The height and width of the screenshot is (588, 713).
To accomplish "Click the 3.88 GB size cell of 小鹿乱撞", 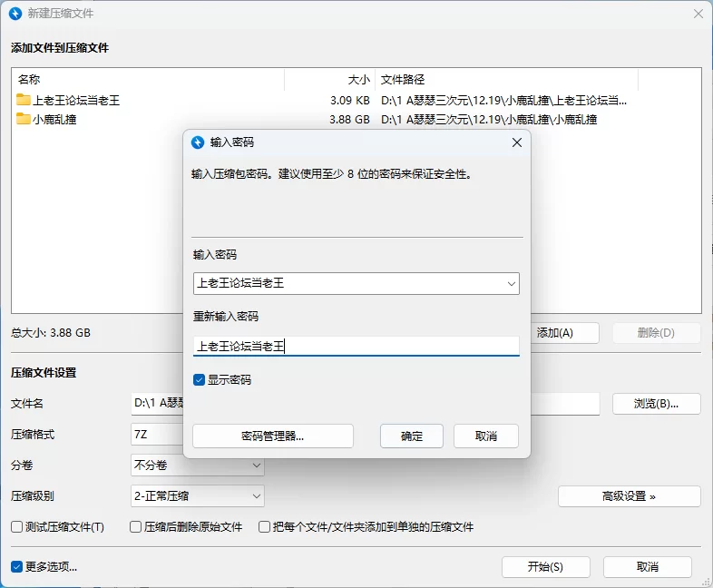I will (x=349, y=119).
